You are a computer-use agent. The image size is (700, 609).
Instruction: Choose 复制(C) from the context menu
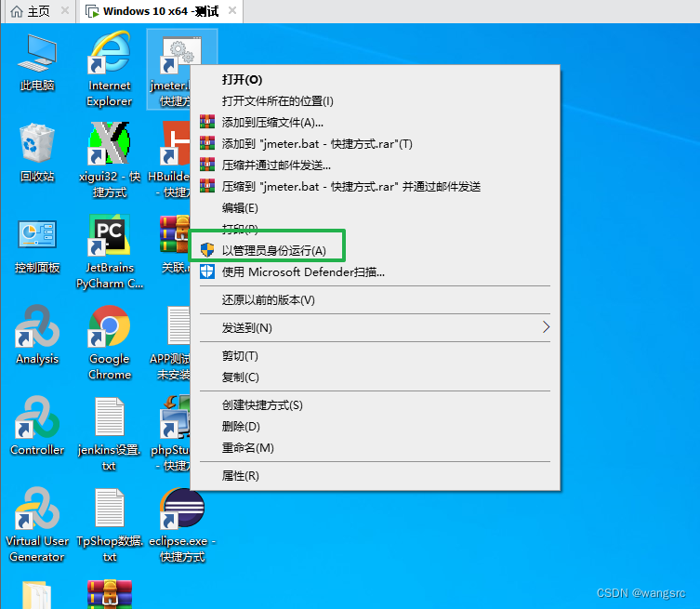pos(375,377)
